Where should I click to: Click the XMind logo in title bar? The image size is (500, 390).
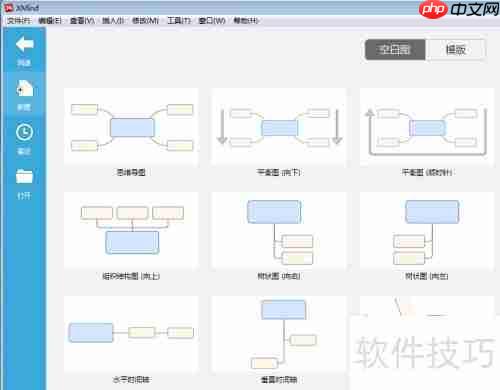pos(9,7)
